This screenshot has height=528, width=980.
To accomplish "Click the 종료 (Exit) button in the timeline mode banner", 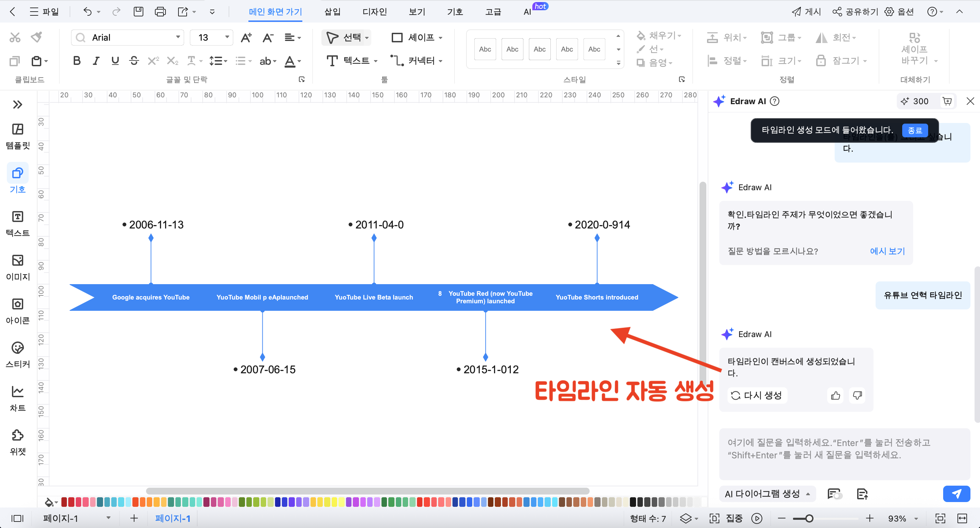I will pyautogui.click(x=914, y=130).
